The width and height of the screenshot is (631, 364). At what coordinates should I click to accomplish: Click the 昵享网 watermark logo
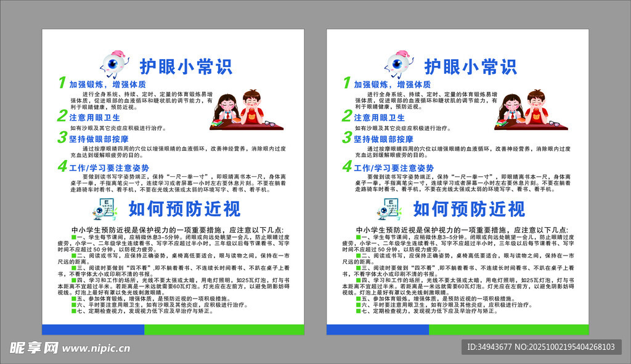[34, 348]
